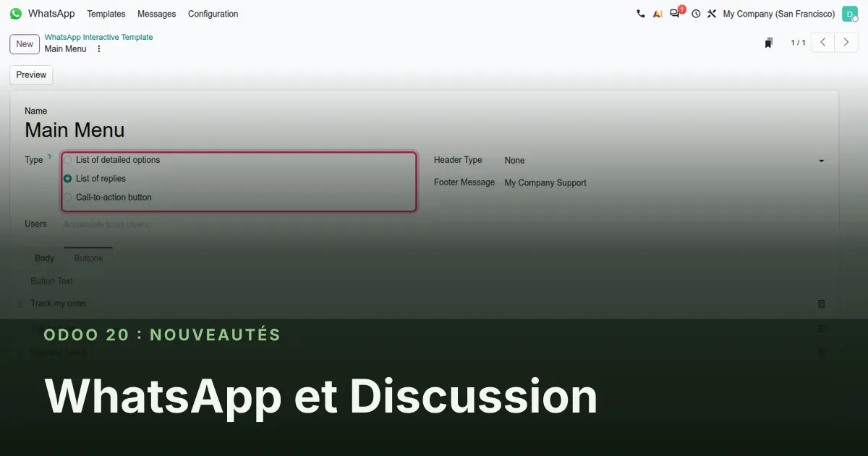868x456 pixels.
Task: Open the three-dot actions menu near Main Menu
Action: tap(99, 49)
